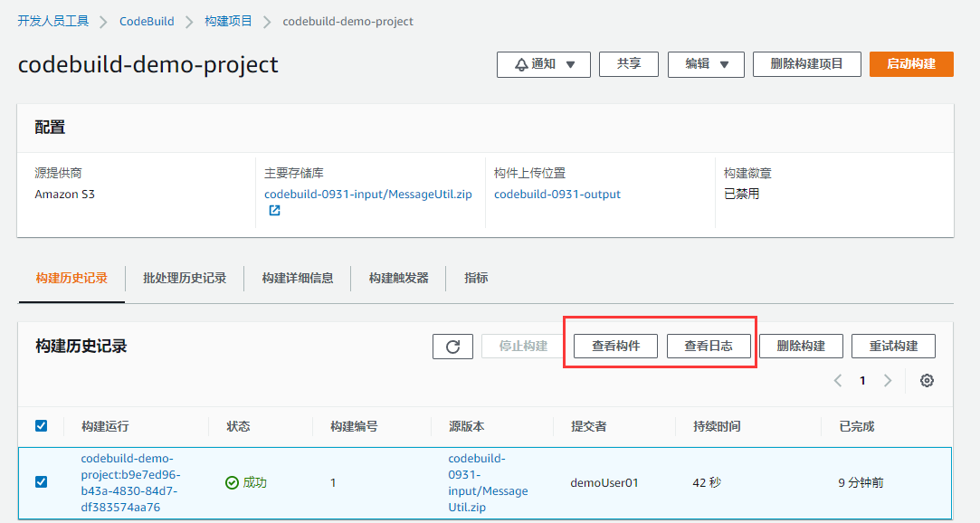Click the orange 启动构建 button
Screen dimensions: 980x523
pos(911,63)
